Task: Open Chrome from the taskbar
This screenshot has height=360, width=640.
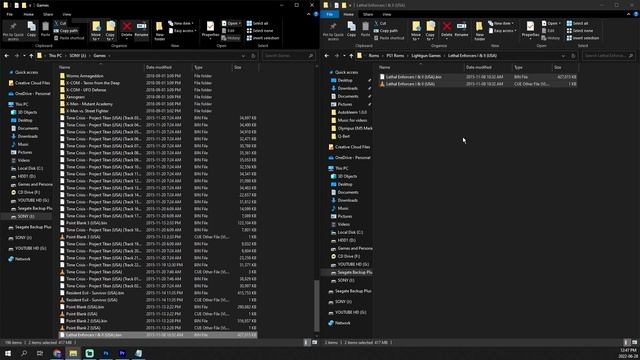Action: (x=57, y=353)
